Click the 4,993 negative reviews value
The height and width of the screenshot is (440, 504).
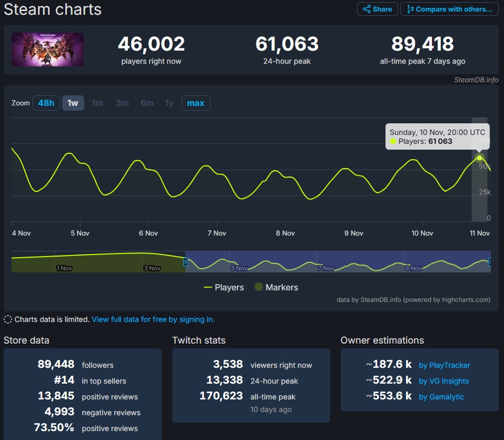pos(60,412)
